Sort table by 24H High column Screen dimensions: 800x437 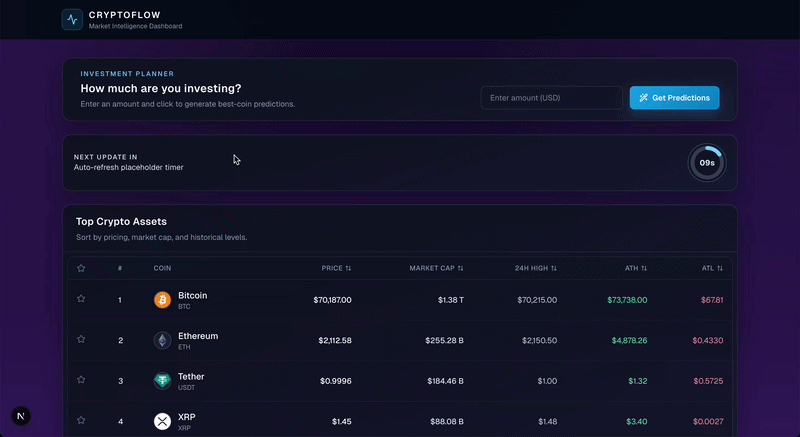click(536, 268)
